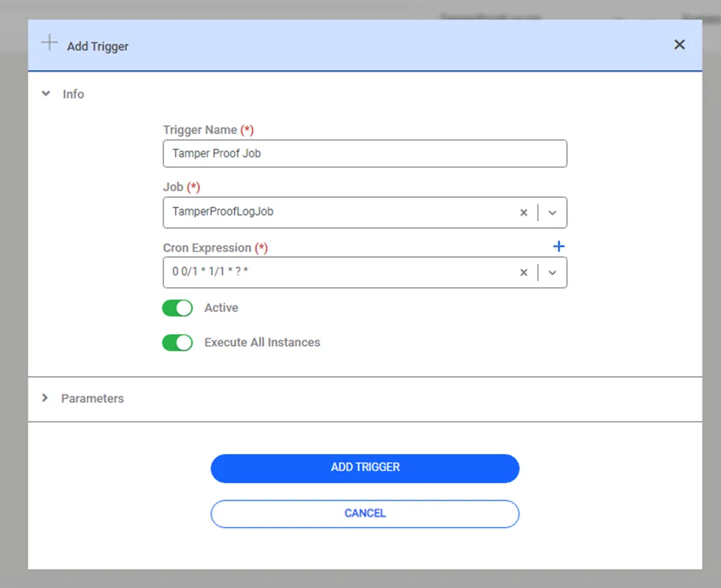The image size is (721, 588).
Task: Add a new cron expression with plus icon
Action: (558, 246)
